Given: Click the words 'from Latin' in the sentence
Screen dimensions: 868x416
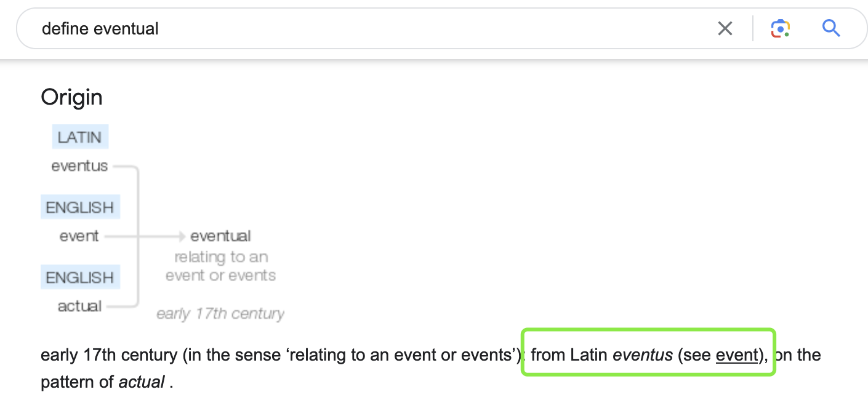Looking at the screenshot, I should [569, 355].
